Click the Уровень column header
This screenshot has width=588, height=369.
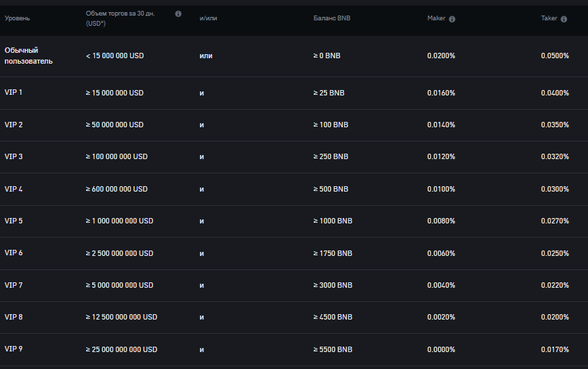(x=17, y=18)
